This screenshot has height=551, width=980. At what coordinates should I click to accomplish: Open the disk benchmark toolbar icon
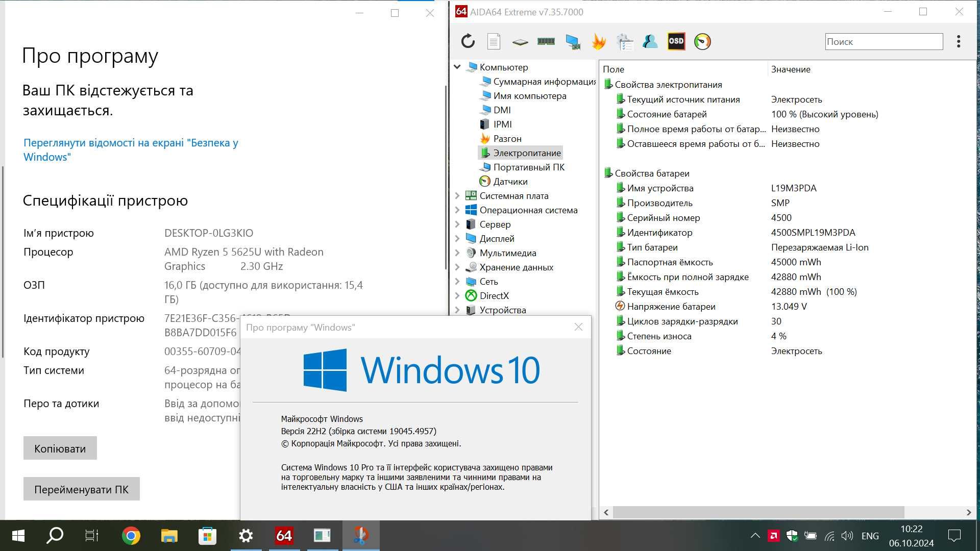click(x=520, y=42)
